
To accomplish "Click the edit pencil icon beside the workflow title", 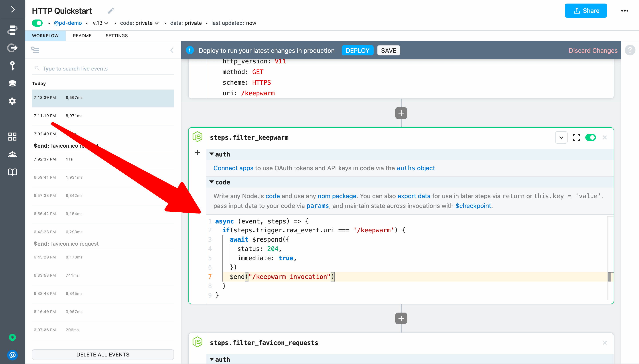I will pyautogui.click(x=111, y=11).
